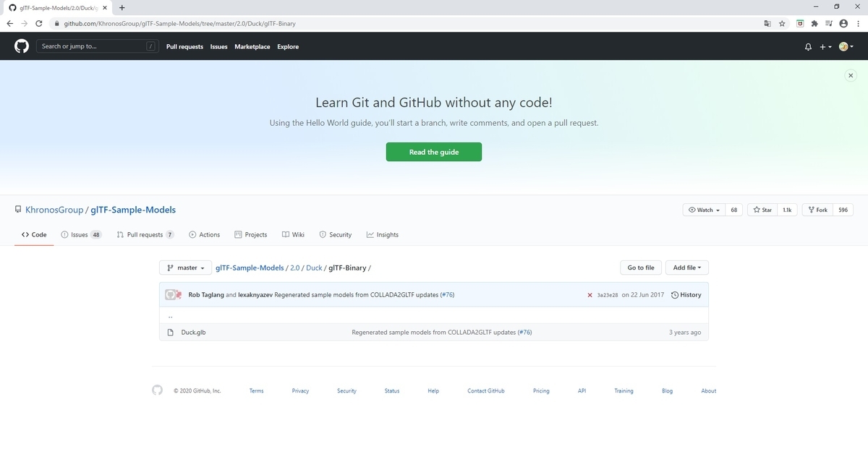Click the 596 forks count

(x=843, y=210)
